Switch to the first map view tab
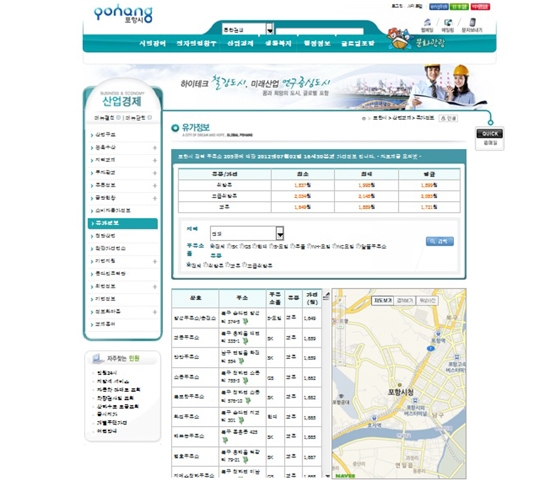The height and width of the screenshot is (481, 550). point(383,301)
